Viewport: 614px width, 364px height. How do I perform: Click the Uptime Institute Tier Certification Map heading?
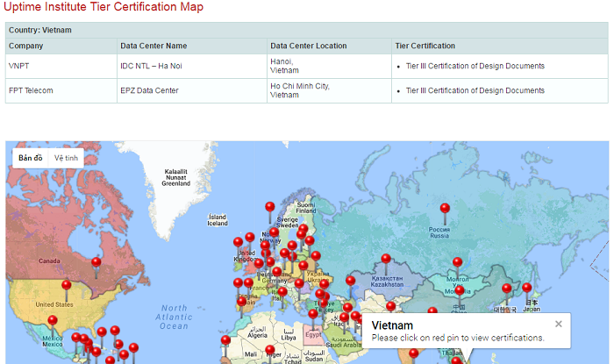coord(104,7)
